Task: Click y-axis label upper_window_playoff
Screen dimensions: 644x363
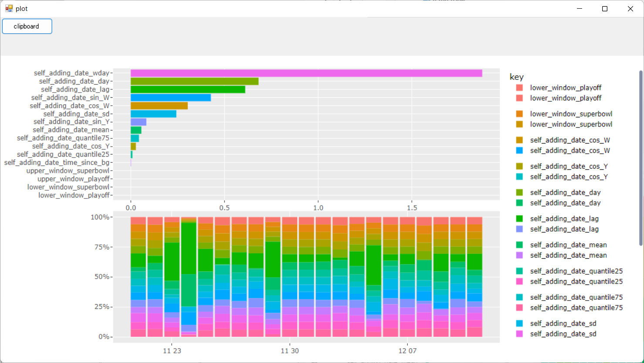Action: pos(74,179)
